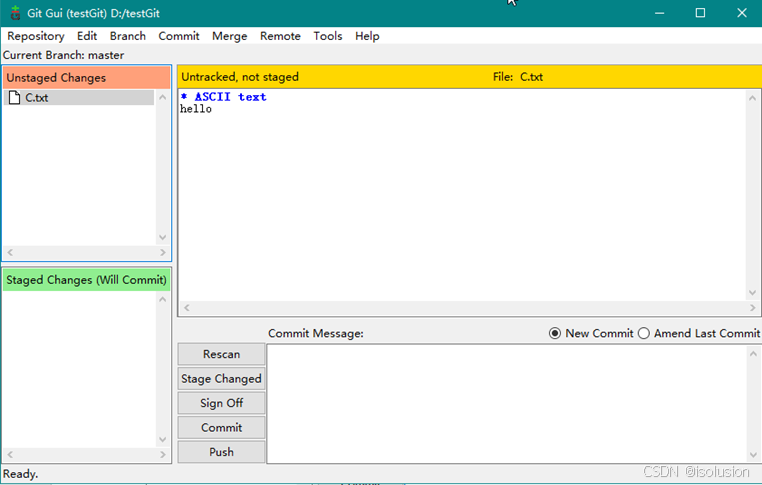Click the Stage Changed button
Viewport: 762px width, 485px height.
pos(221,379)
